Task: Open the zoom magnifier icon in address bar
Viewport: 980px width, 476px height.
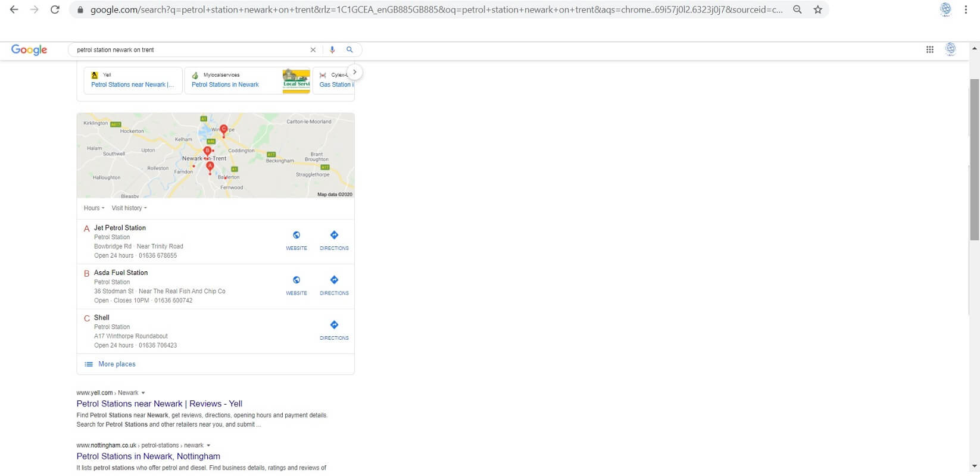Action: (797, 10)
